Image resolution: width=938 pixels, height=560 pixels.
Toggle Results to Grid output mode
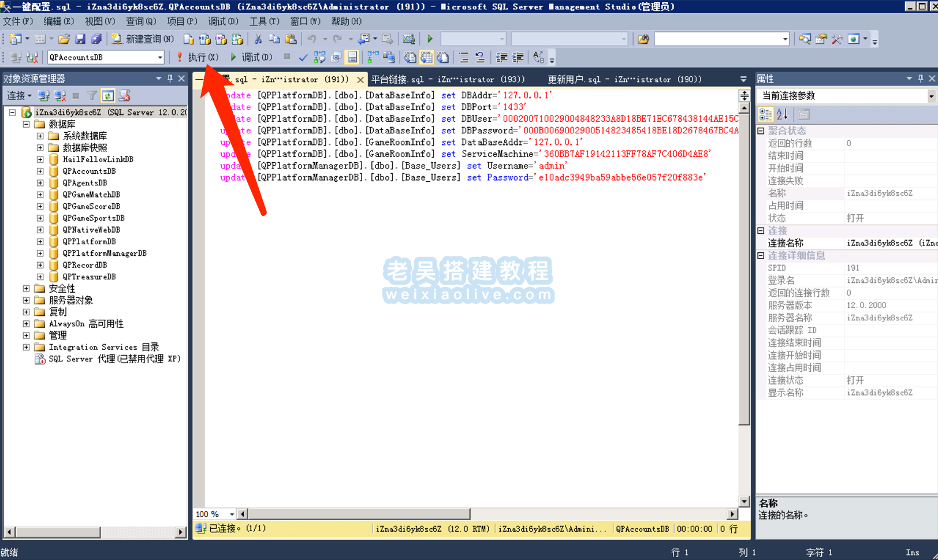[426, 57]
